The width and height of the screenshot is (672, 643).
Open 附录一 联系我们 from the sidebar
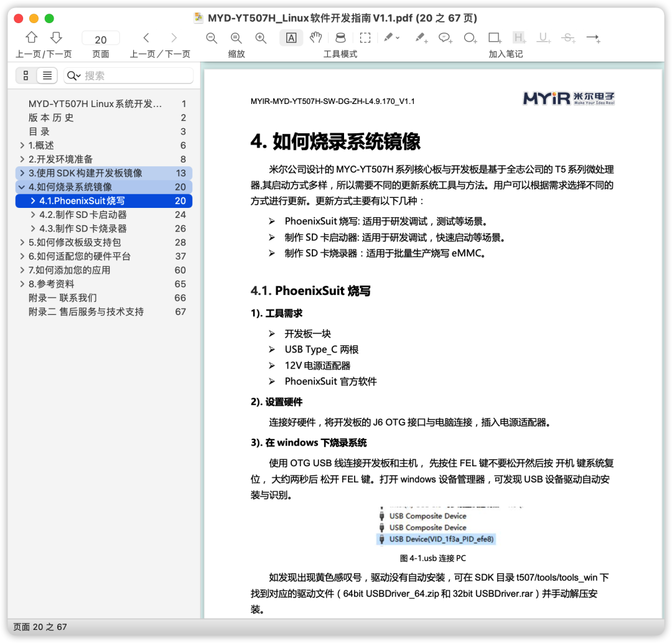coord(62,298)
